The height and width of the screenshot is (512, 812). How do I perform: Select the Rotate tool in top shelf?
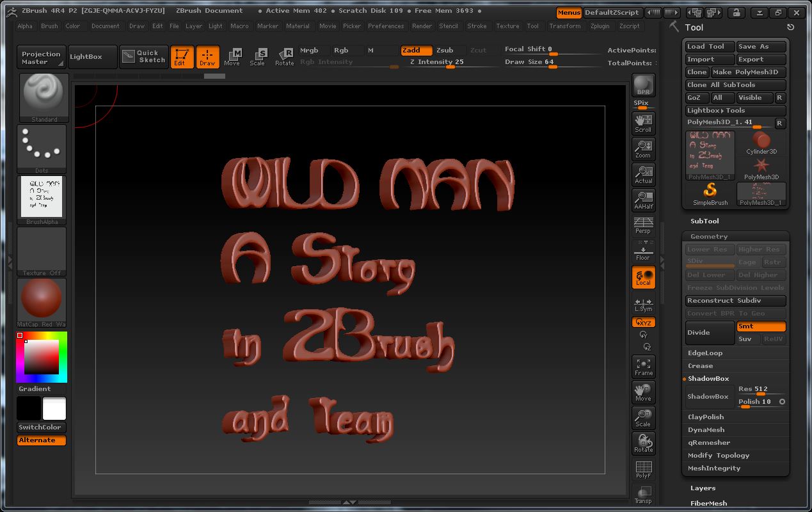point(284,56)
